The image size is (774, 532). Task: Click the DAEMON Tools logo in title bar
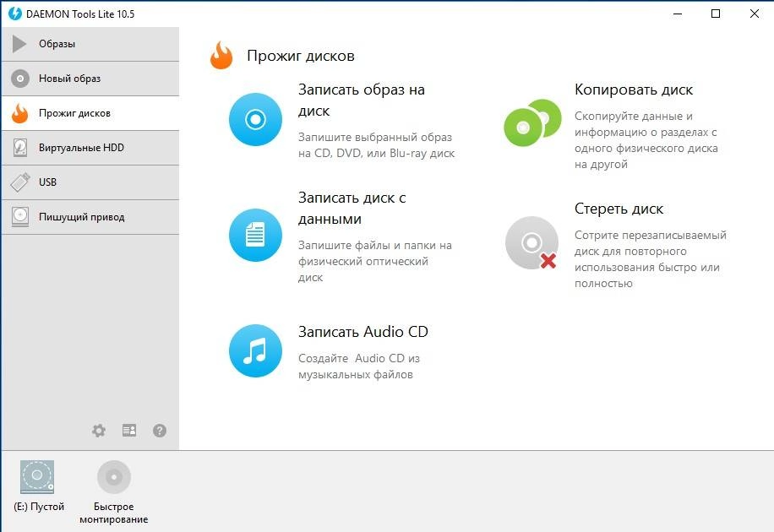(15, 14)
